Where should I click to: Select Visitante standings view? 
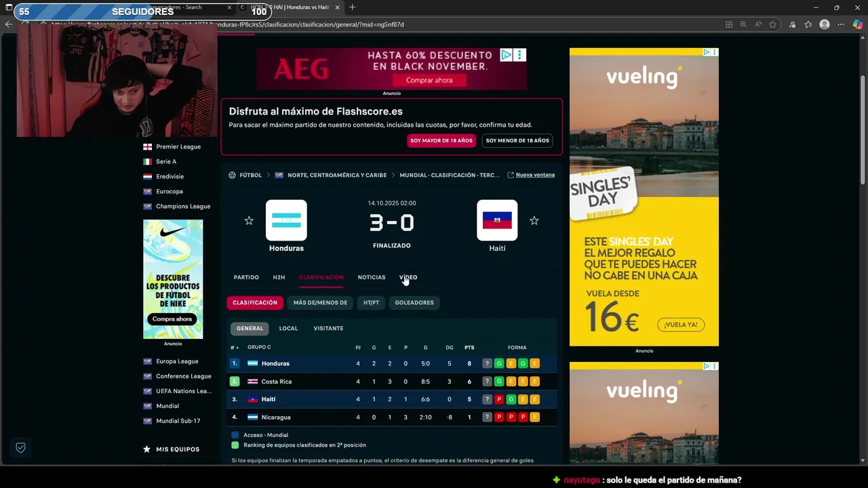(x=328, y=328)
